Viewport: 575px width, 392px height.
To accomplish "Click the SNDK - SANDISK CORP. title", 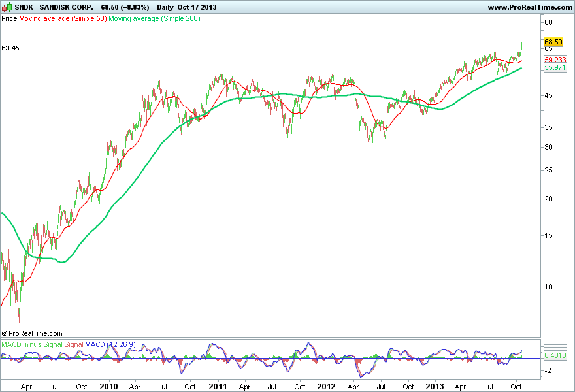I will (54, 7).
